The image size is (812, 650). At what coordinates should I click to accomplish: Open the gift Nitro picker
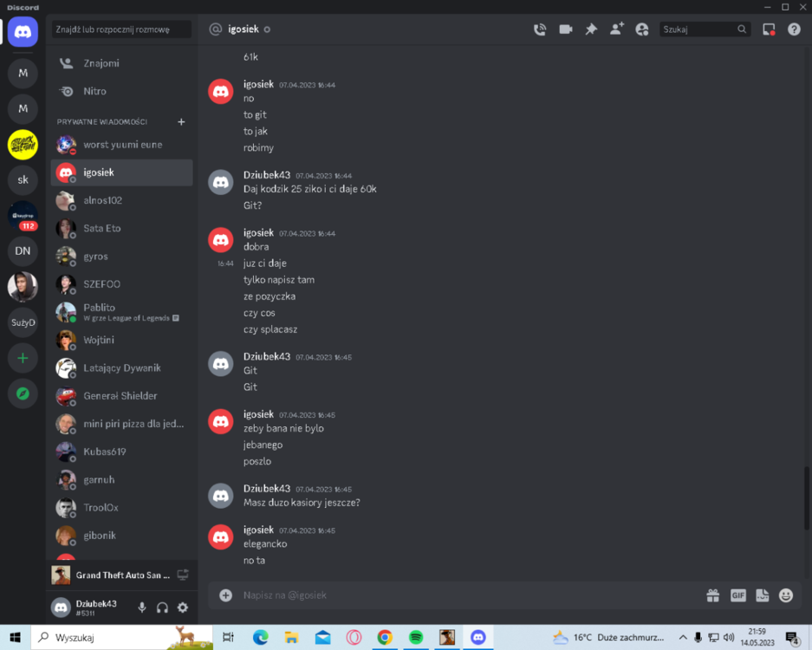point(713,595)
